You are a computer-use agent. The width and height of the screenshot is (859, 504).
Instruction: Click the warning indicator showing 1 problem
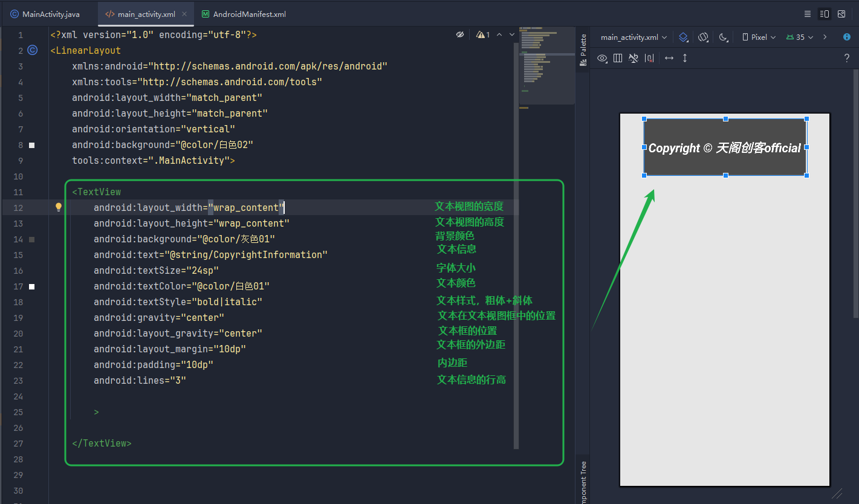click(483, 35)
